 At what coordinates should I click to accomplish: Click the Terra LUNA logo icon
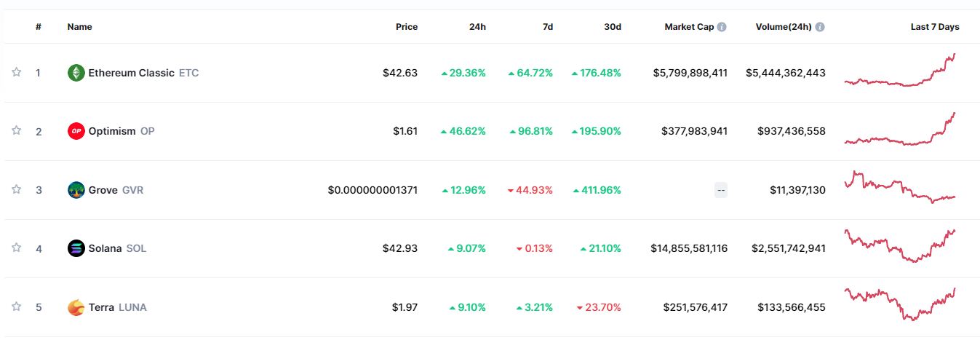(76, 307)
